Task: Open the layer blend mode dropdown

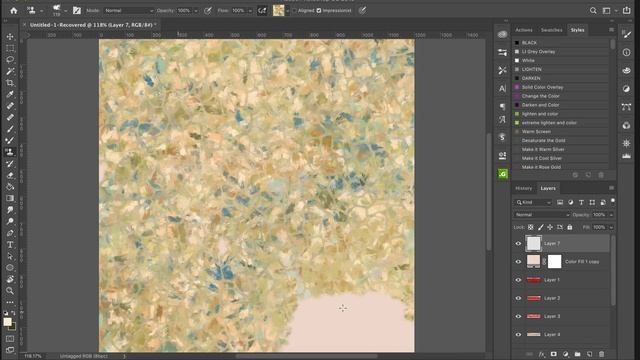Action: [x=542, y=215]
